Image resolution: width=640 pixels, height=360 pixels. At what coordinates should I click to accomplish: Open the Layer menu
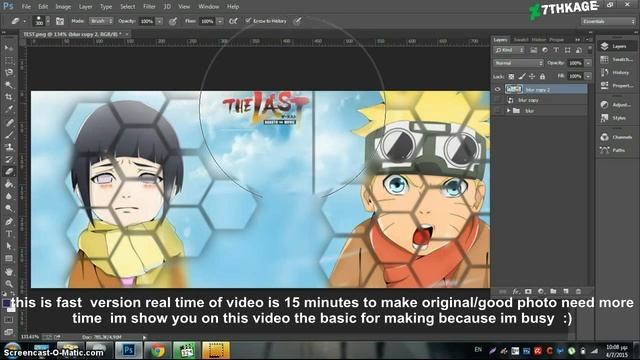click(x=85, y=7)
